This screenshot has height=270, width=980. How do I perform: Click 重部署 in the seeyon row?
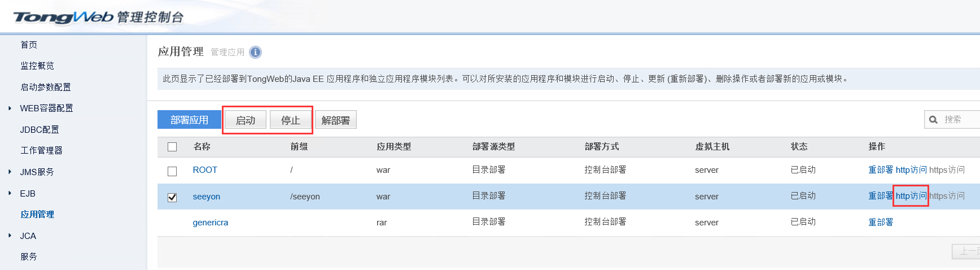coord(881,196)
